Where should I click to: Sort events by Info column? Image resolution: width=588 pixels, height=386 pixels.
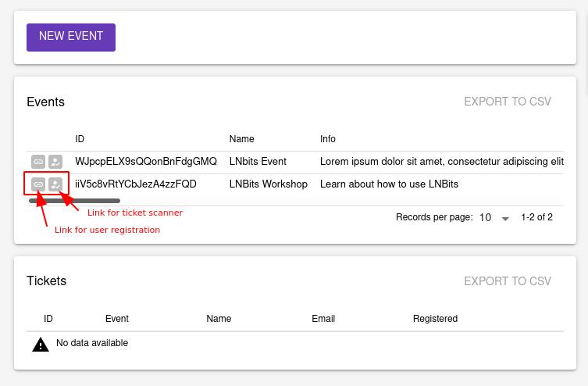click(x=328, y=139)
